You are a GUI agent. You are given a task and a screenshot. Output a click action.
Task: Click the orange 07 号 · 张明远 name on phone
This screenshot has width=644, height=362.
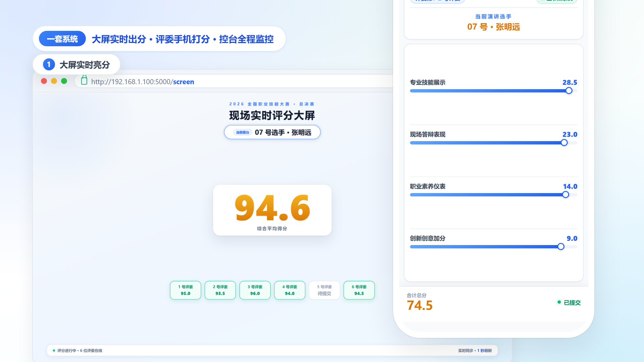[x=493, y=27]
